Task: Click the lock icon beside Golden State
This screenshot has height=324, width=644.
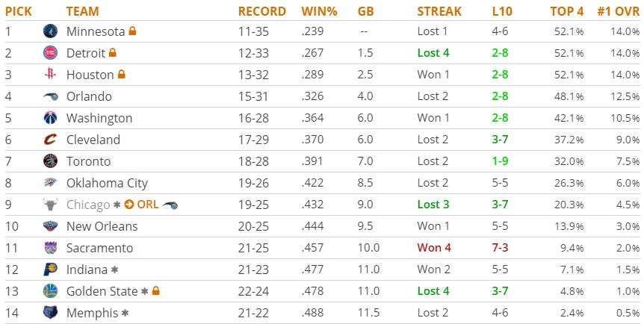Action: [x=155, y=290]
